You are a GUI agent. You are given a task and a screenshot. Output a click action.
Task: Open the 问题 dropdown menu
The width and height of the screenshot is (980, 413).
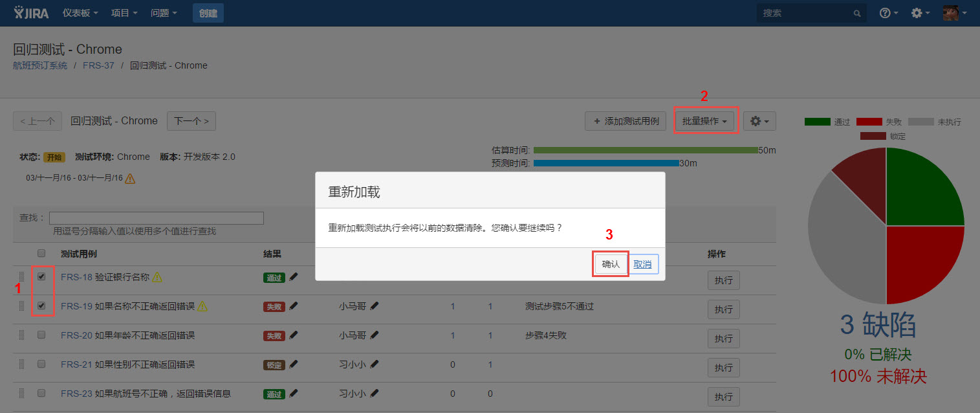pyautogui.click(x=164, y=13)
